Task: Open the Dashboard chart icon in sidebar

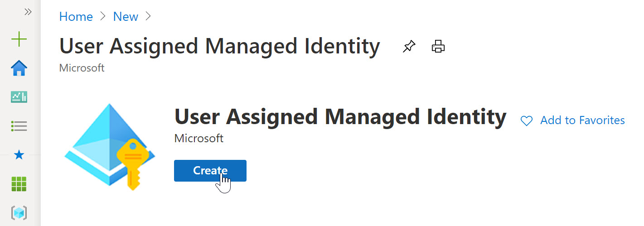Action: [x=19, y=97]
